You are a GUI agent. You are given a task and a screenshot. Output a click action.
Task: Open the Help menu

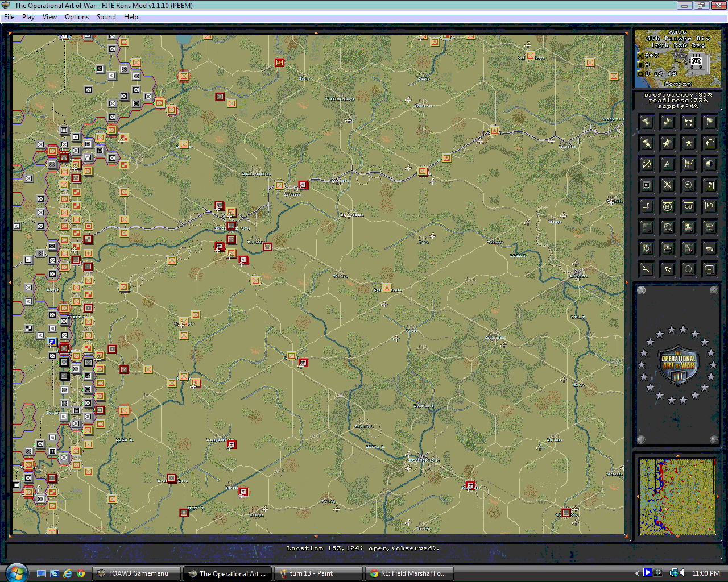tap(131, 17)
